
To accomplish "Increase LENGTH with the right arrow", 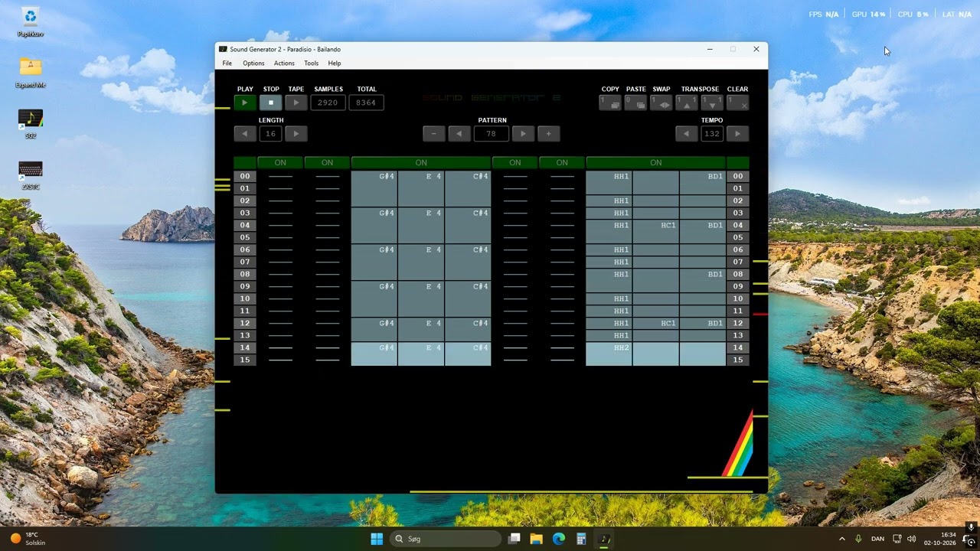I will coord(296,134).
